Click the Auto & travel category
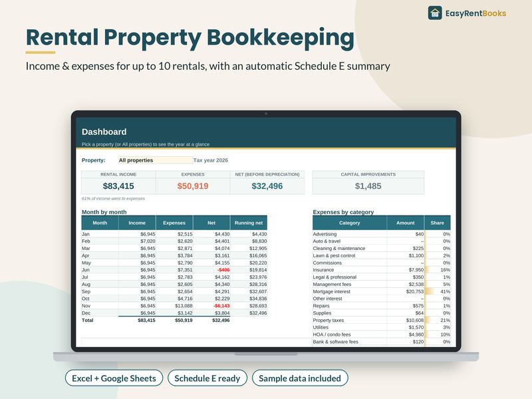532x399 pixels. click(327, 241)
